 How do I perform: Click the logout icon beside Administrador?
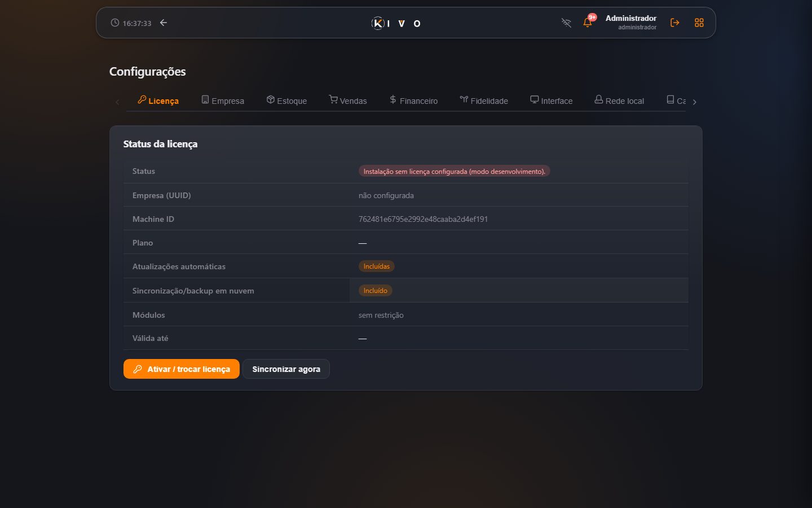pos(674,23)
